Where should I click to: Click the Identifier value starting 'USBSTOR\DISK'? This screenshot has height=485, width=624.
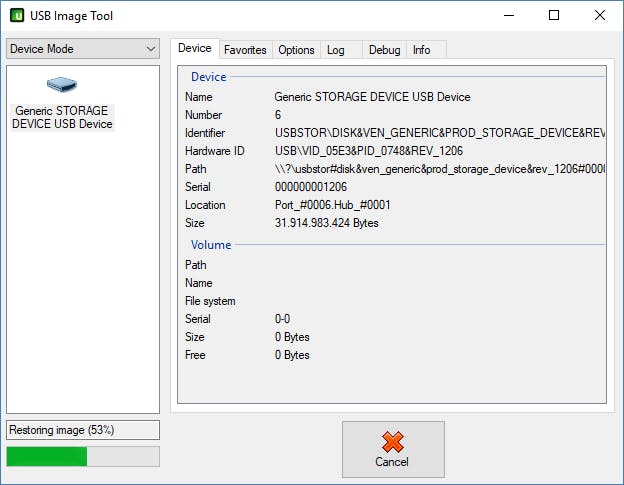440,133
